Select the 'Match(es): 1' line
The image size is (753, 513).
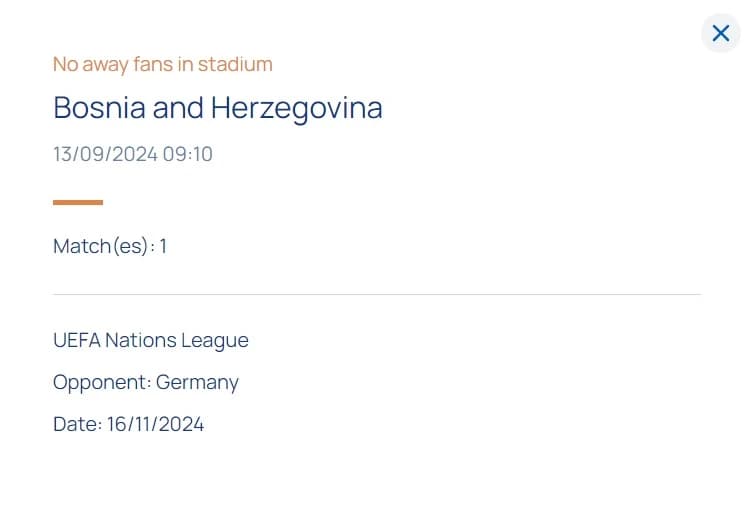point(110,246)
